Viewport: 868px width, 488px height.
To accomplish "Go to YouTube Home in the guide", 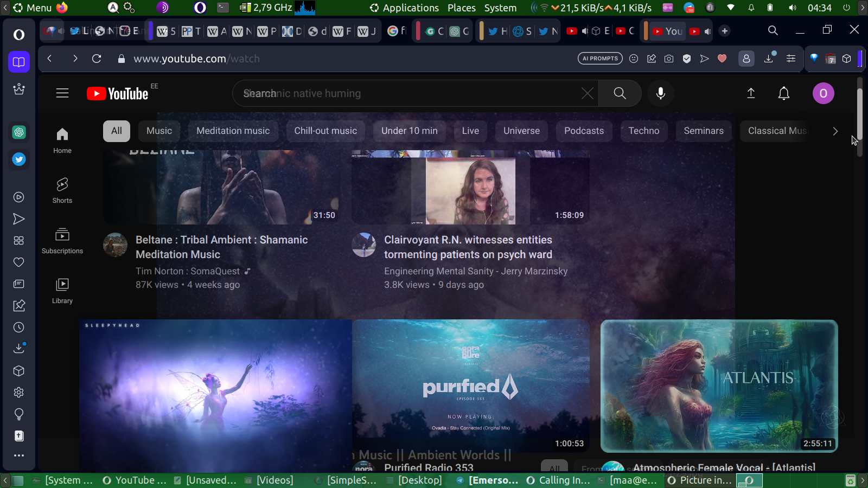I will tap(62, 140).
